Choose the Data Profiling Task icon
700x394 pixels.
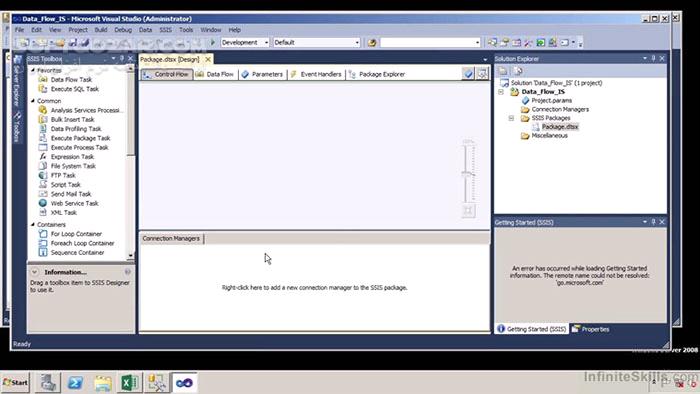click(43, 129)
